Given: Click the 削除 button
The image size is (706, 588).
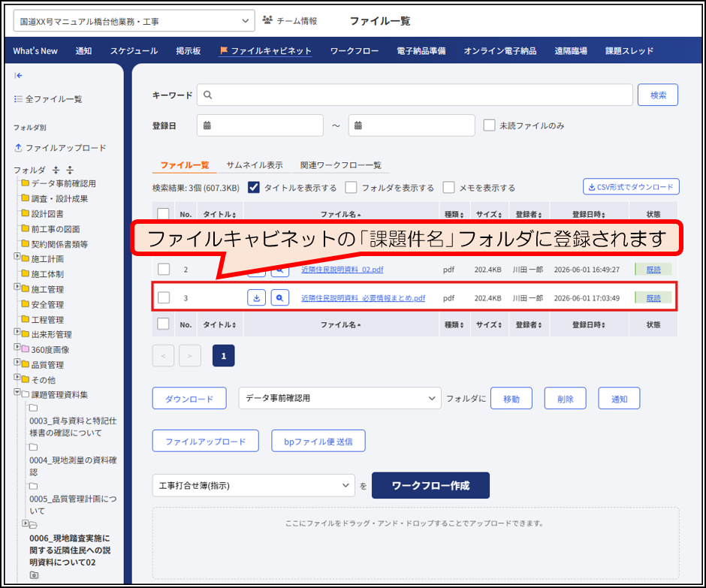Looking at the screenshot, I should point(565,399).
